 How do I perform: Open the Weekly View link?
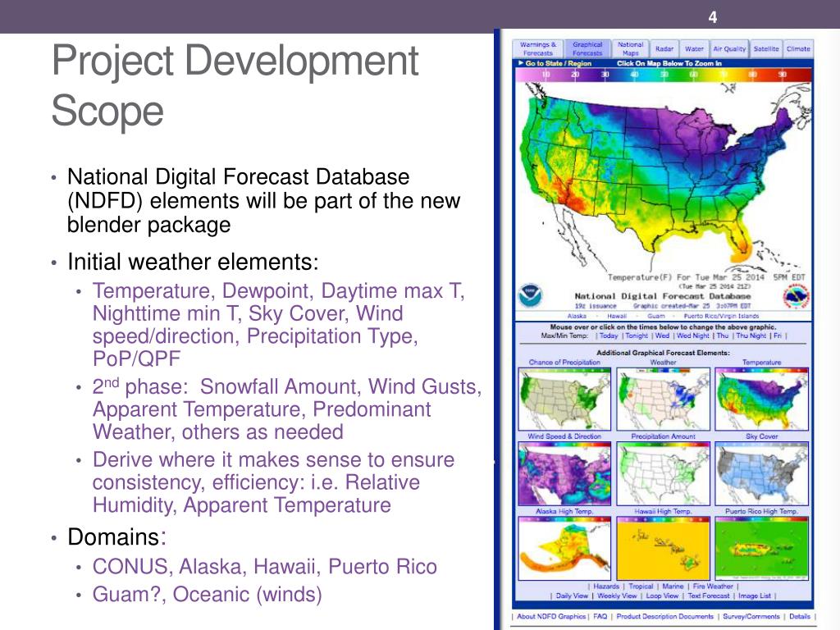point(617,596)
